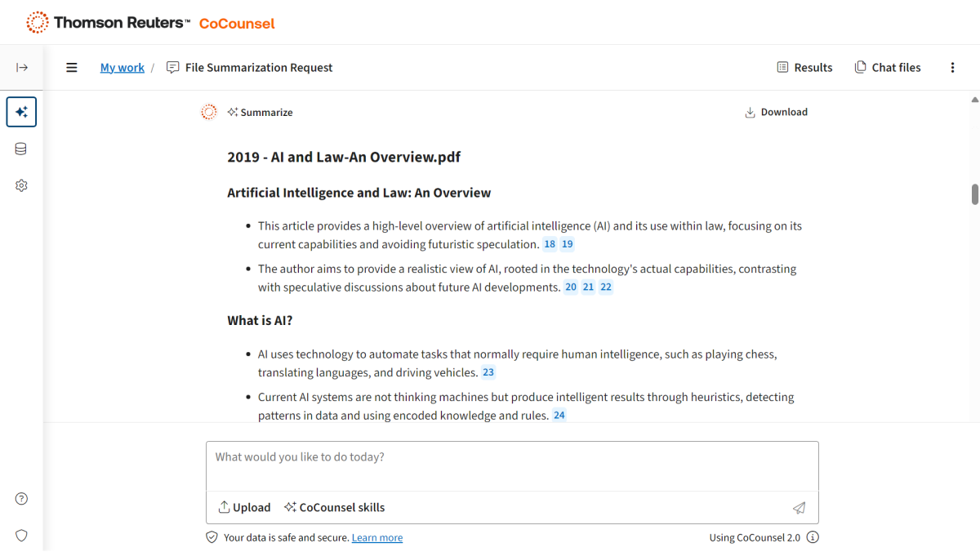Open settings gear in sidebar
Screen dimensions: 980x552
coord(21,185)
